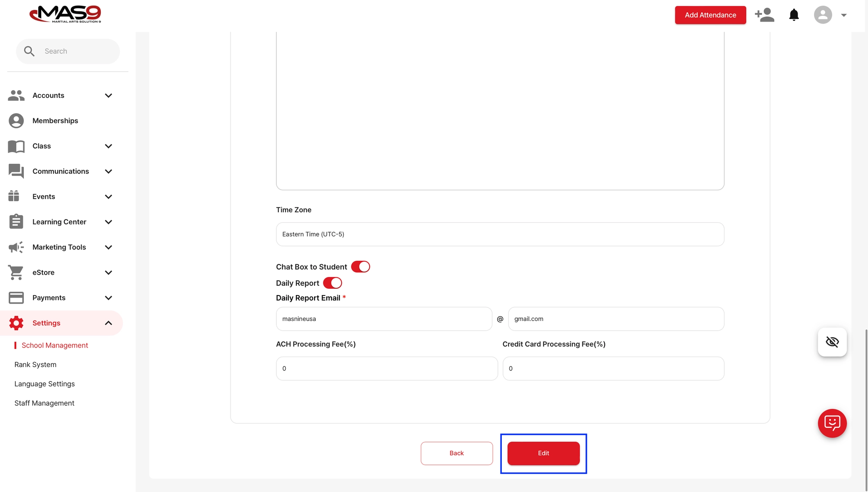Image resolution: width=868 pixels, height=492 pixels.
Task: Toggle Chat Box to Student off
Action: pos(361,266)
